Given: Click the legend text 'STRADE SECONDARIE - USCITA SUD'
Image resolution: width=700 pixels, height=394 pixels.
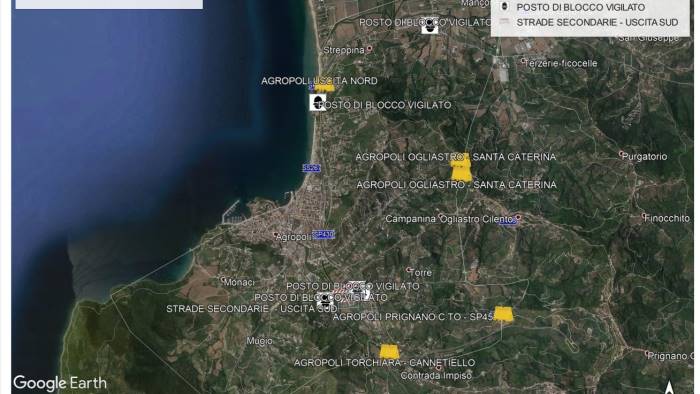Looking at the screenshot, I should coord(597,22).
